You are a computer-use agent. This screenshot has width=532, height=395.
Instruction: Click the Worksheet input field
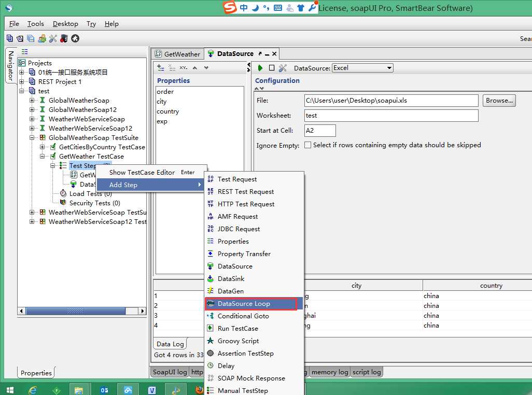coord(391,115)
